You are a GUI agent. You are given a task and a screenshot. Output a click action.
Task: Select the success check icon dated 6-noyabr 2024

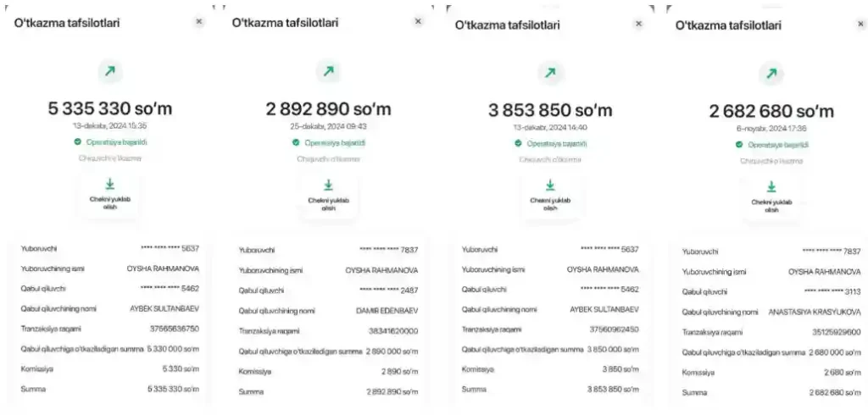click(739, 144)
